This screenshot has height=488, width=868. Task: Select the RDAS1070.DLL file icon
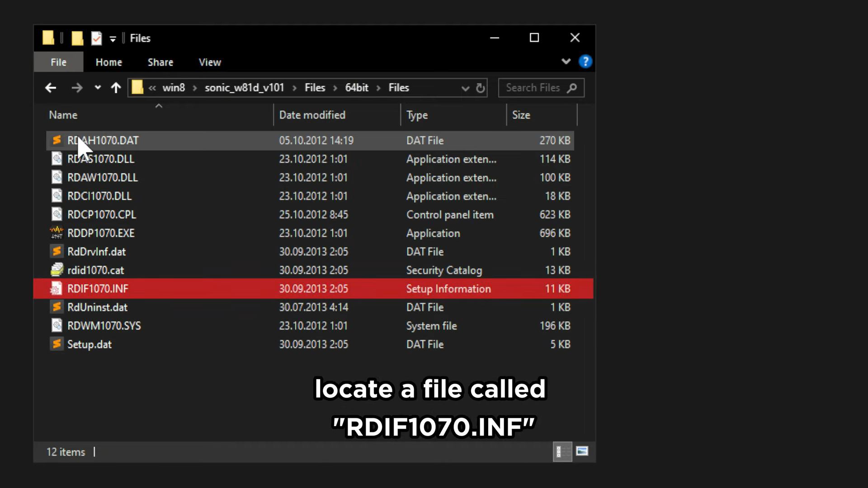tap(57, 159)
